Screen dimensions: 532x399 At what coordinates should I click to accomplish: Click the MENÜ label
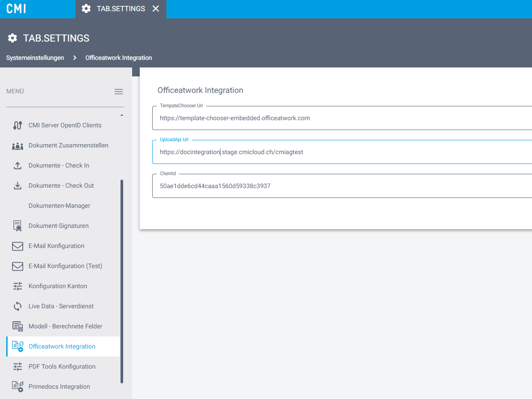pos(15,91)
